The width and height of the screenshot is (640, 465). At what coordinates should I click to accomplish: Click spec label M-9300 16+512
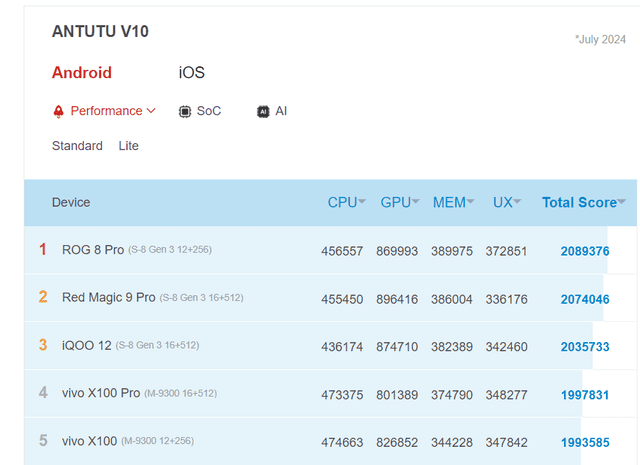point(181,393)
